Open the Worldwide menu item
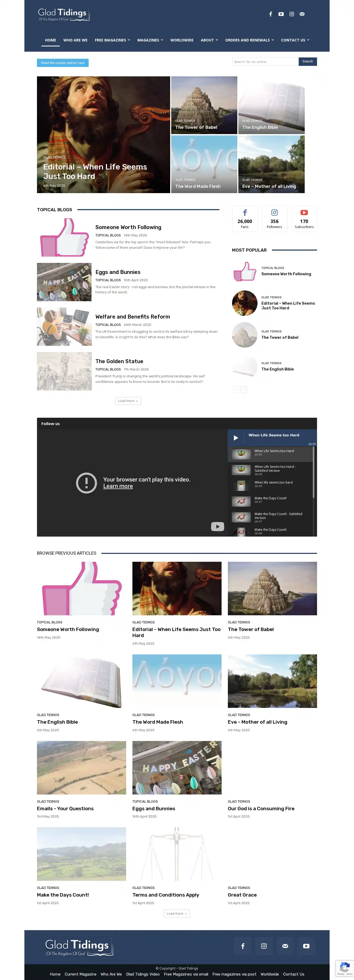This screenshot has height=980, width=354. pyautogui.click(x=182, y=40)
